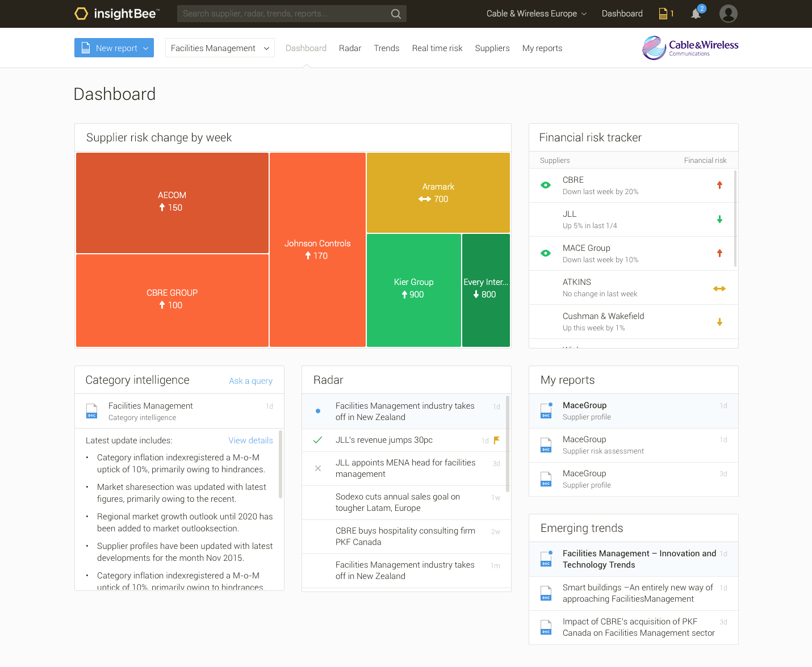The width and height of the screenshot is (812, 667).
Task: Open Sodexo cuts annual sales goal article
Action: point(407,502)
